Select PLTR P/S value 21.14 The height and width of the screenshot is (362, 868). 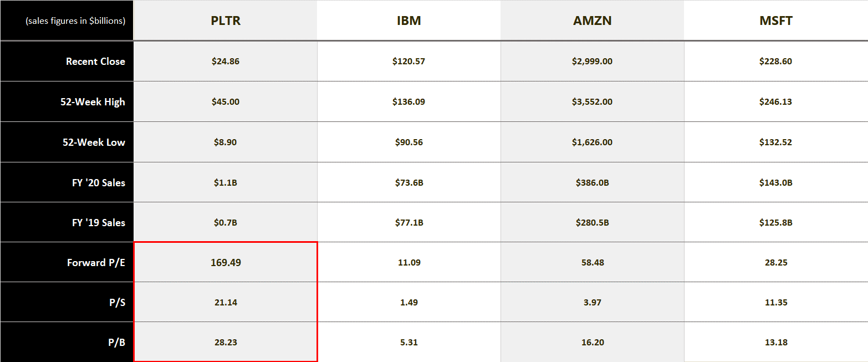pyautogui.click(x=226, y=303)
